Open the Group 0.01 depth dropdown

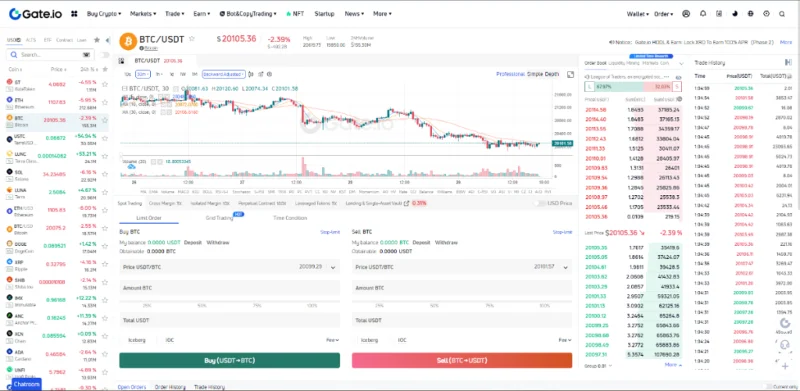click(x=598, y=365)
